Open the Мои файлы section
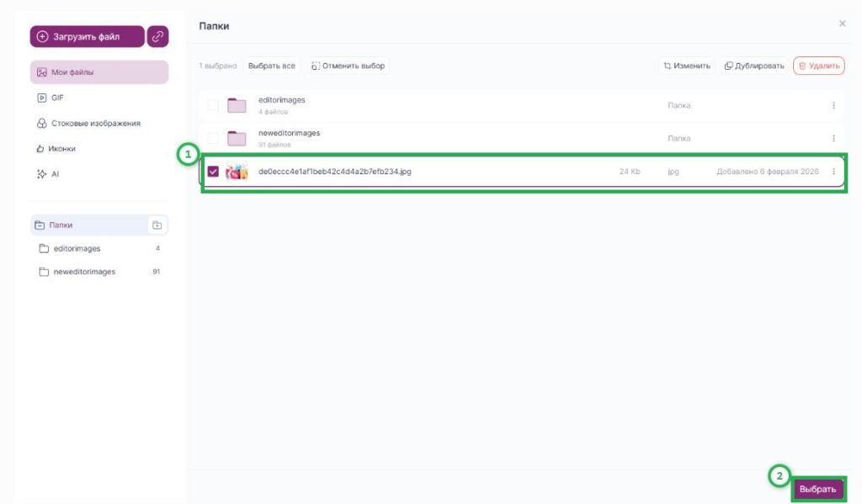This screenshot has width=862, height=504. 99,72
